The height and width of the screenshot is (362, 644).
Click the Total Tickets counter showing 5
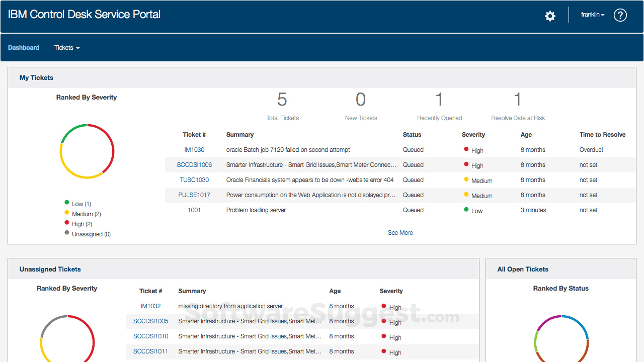(x=282, y=104)
